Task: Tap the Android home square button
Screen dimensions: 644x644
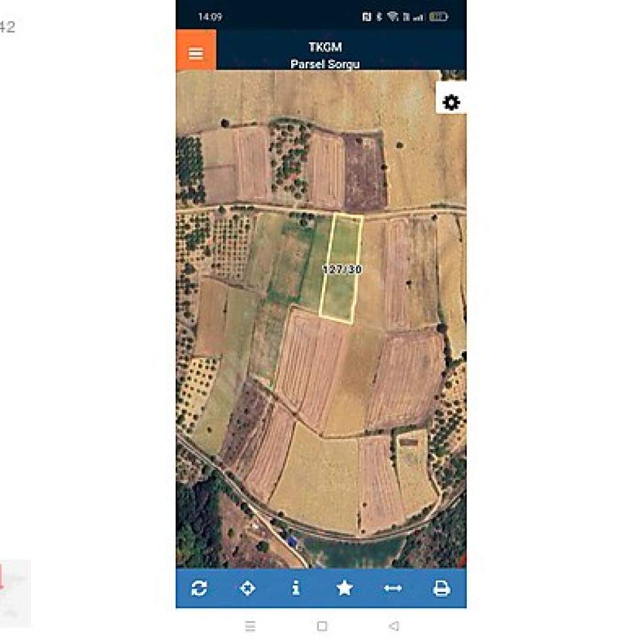Action: 323,626
